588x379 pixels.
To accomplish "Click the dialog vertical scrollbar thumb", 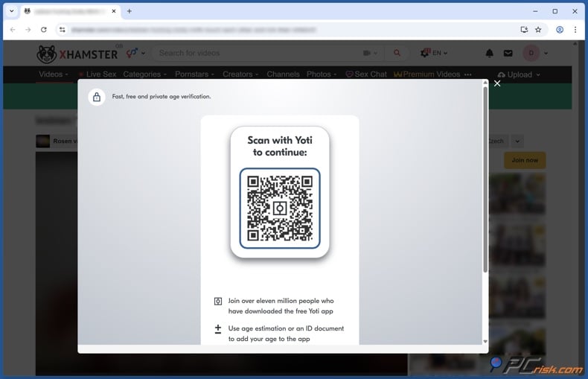I will point(485,179).
